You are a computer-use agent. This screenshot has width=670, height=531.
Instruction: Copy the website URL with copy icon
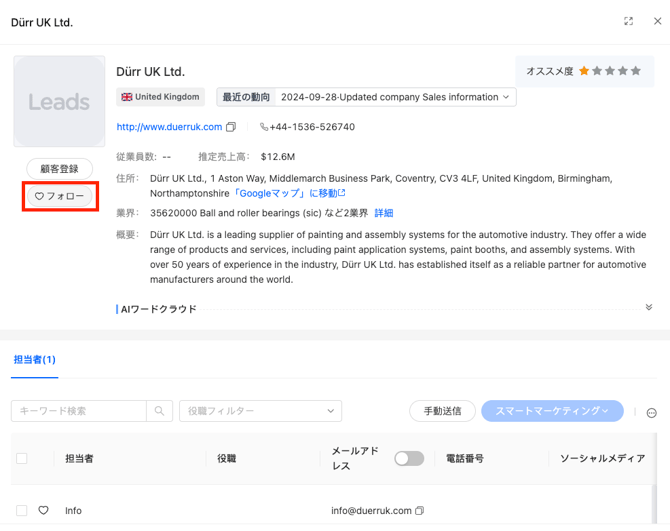[231, 127]
